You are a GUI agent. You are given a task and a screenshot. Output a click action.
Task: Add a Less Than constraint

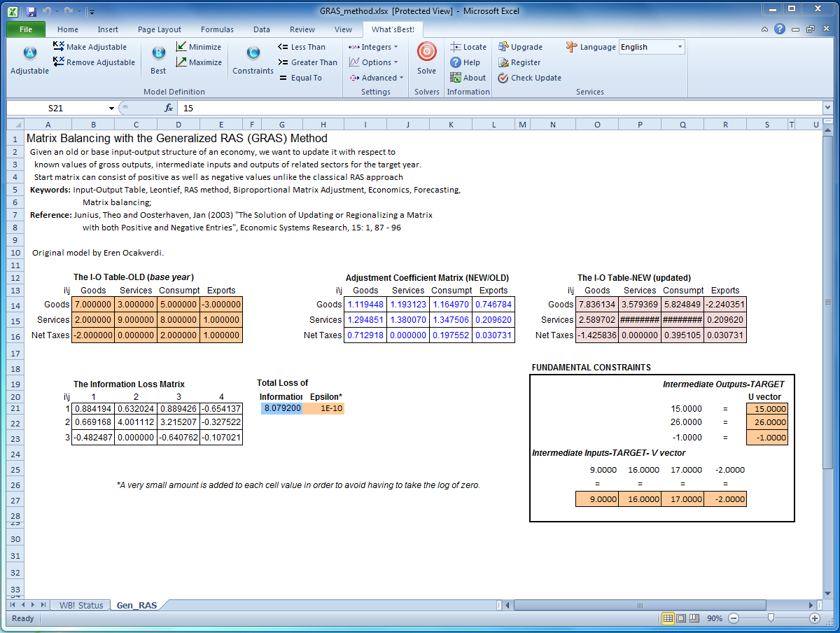[302, 47]
